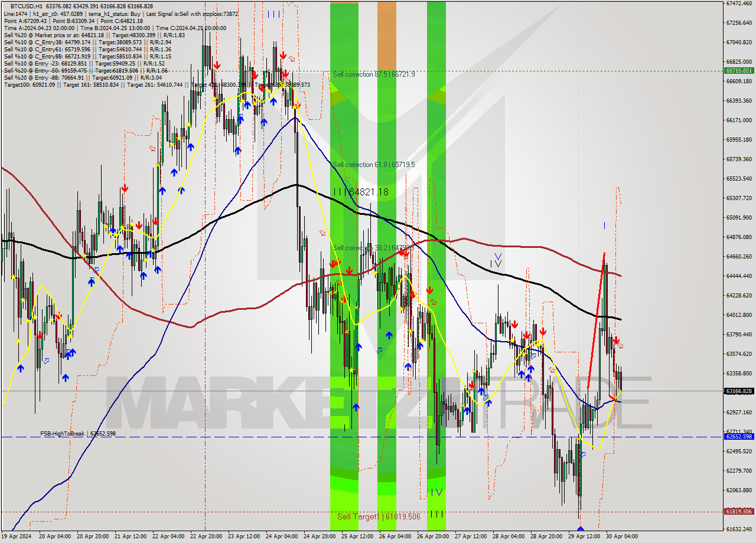Click the '23 Apr 12:00' time axis label
Screen dimensions: 756x543
(243, 537)
